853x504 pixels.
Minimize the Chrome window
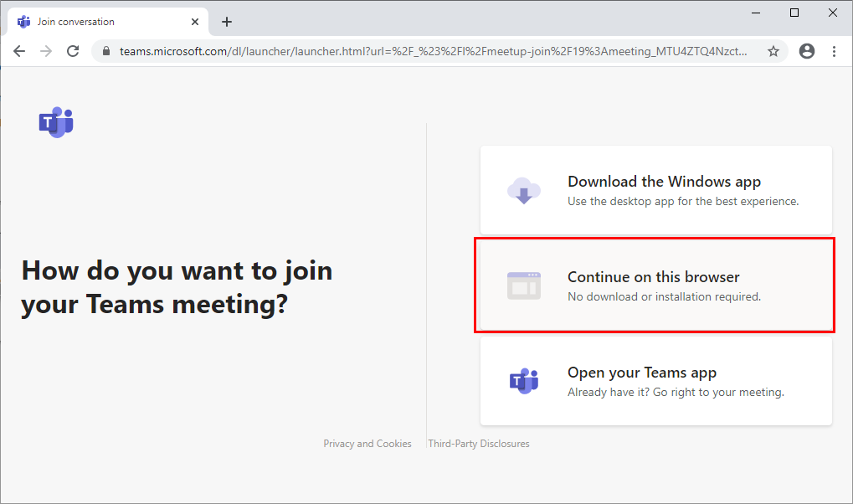point(756,13)
